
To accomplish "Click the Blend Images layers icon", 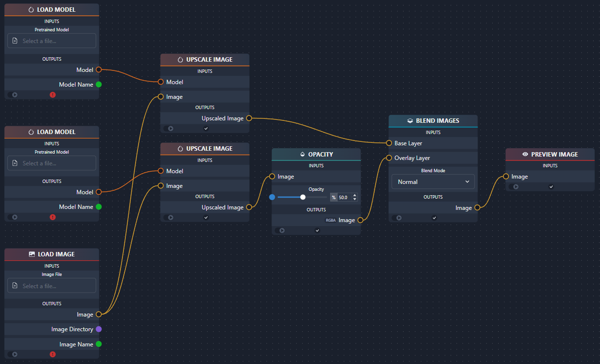I will pyautogui.click(x=410, y=121).
